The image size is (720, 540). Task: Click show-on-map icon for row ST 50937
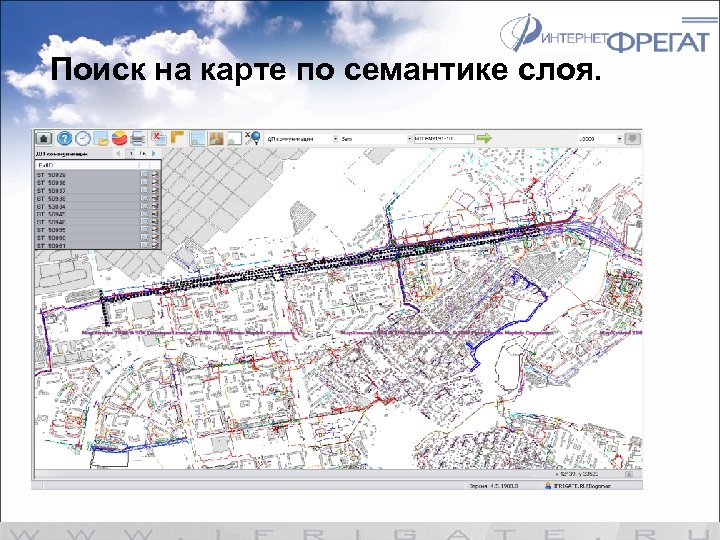point(144,191)
